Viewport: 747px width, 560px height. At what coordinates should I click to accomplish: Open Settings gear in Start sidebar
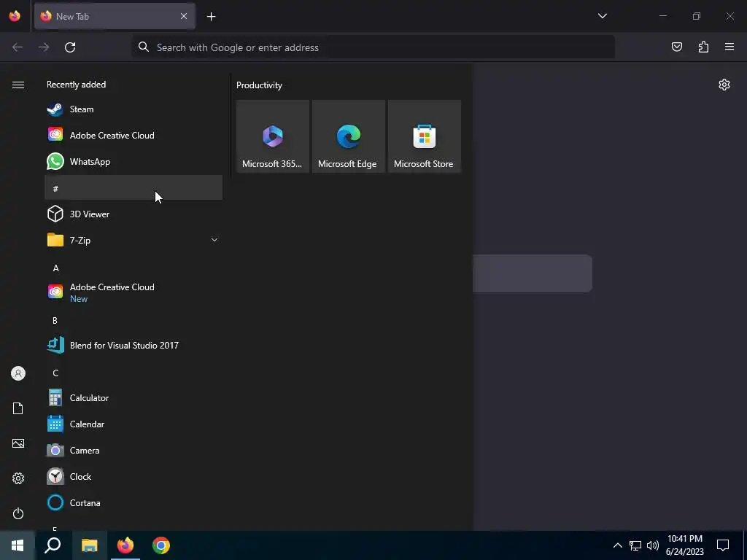click(18, 478)
